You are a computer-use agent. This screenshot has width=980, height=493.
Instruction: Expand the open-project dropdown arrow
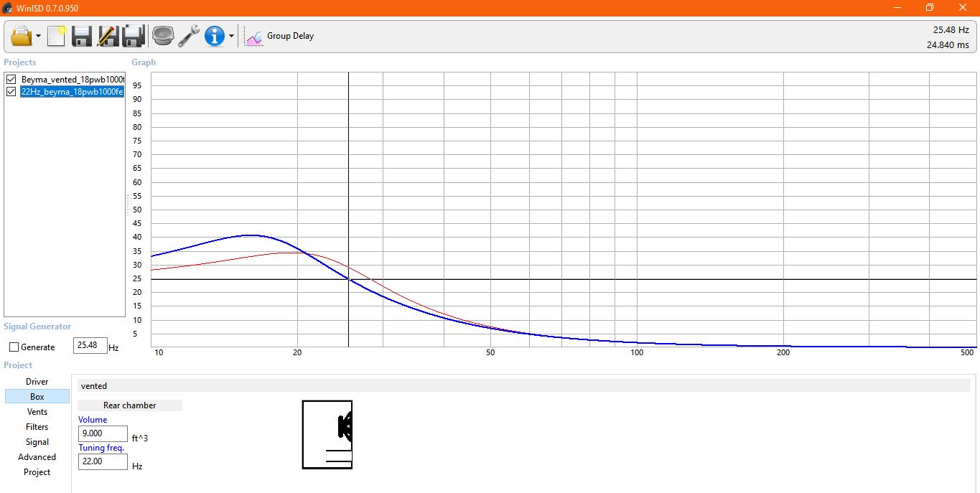click(38, 36)
